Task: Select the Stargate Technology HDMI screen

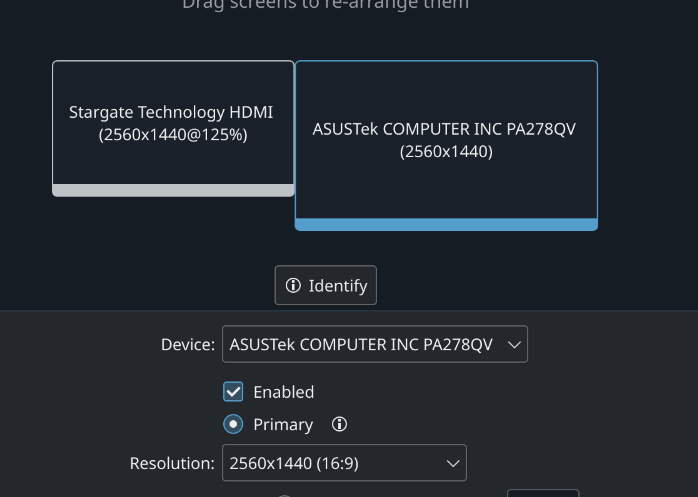Action: pyautogui.click(x=172, y=124)
